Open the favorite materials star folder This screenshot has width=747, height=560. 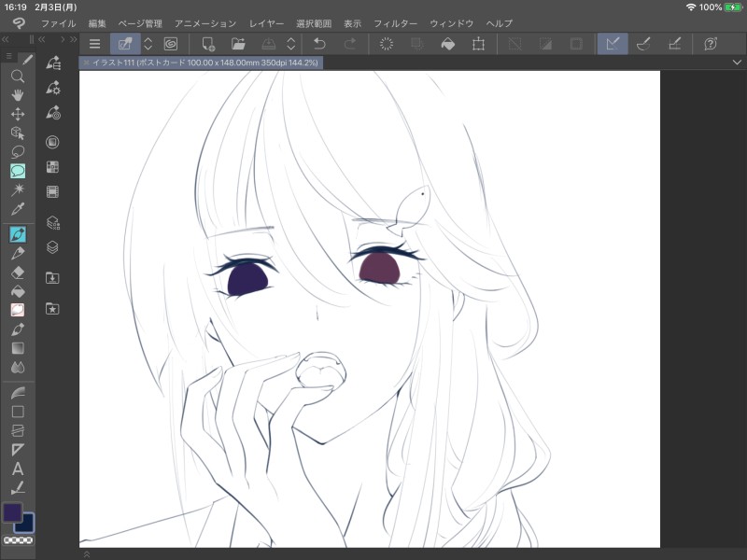click(x=52, y=309)
